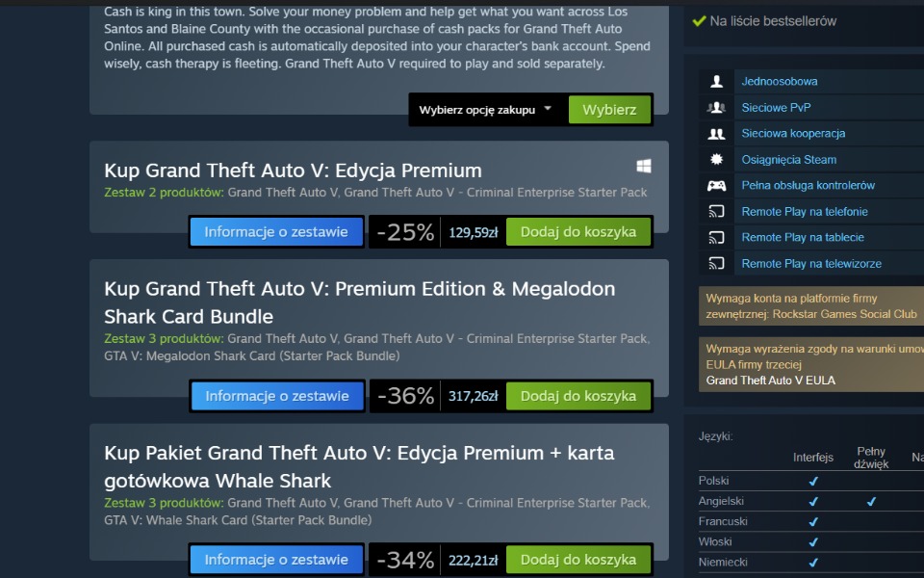Click the controller support gamepad icon
924x578 pixels.
click(x=716, y=186)
